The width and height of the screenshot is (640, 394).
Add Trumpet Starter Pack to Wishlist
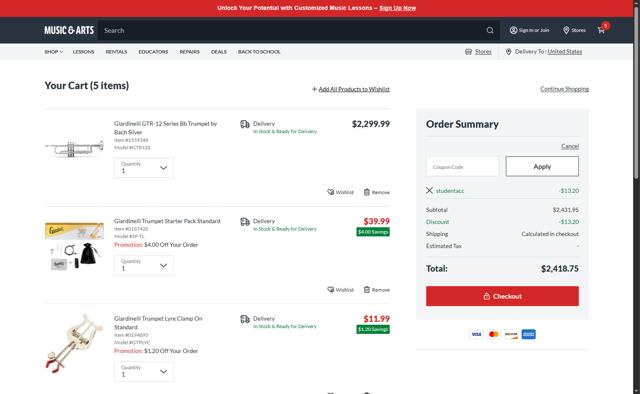point(340,289)
